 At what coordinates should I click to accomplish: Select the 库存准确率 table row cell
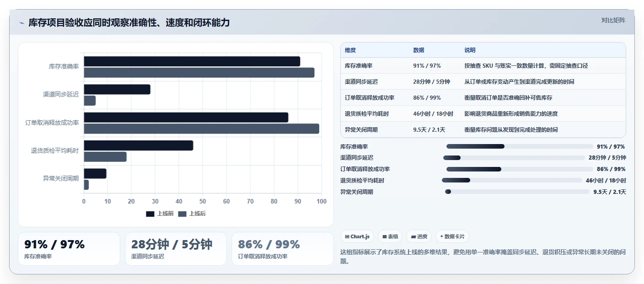pos(359,66)
